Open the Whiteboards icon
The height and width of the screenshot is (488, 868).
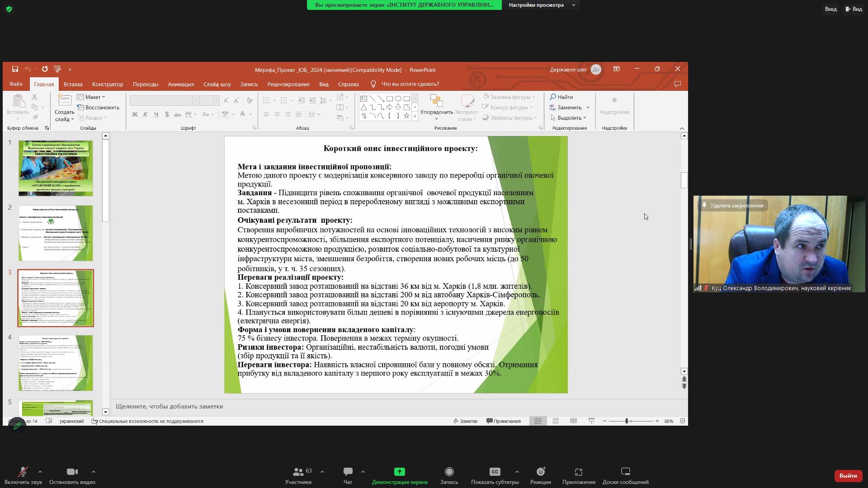coord(625,472)
